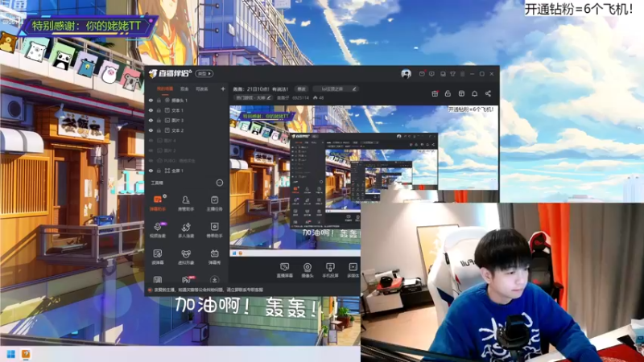Open the user avatar in title bar
The image size is (644, 362).
[x=406, y=74]
